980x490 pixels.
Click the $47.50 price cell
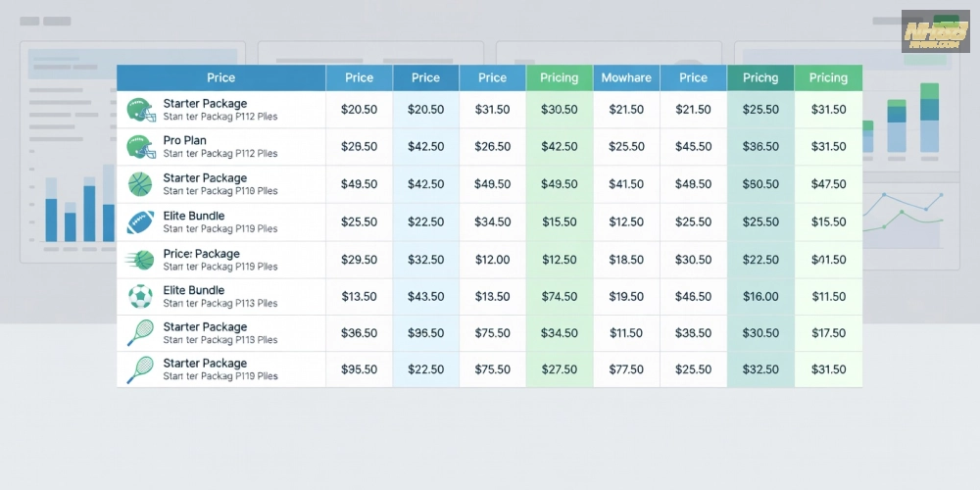coord(829,184)
